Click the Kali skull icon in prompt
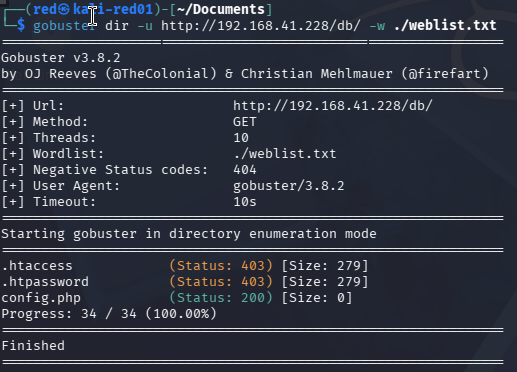This screenshot has height=372, width=517. (x=64, y=9)
